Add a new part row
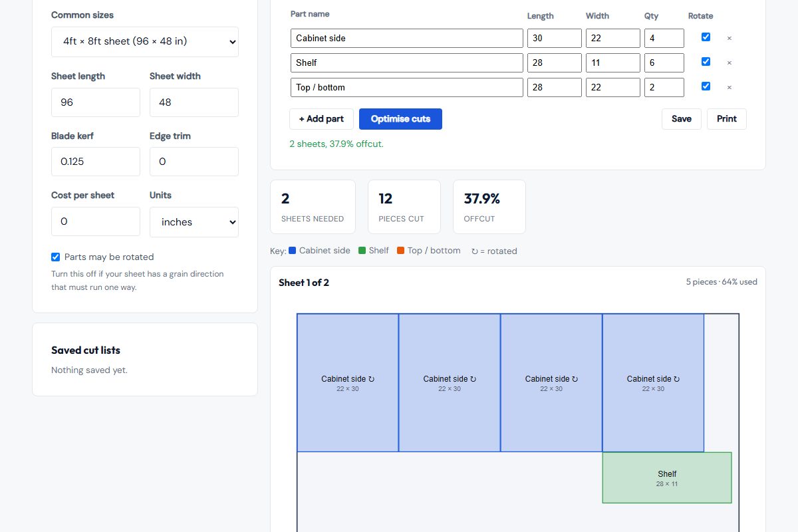798x532 pixels. point(321,119)
